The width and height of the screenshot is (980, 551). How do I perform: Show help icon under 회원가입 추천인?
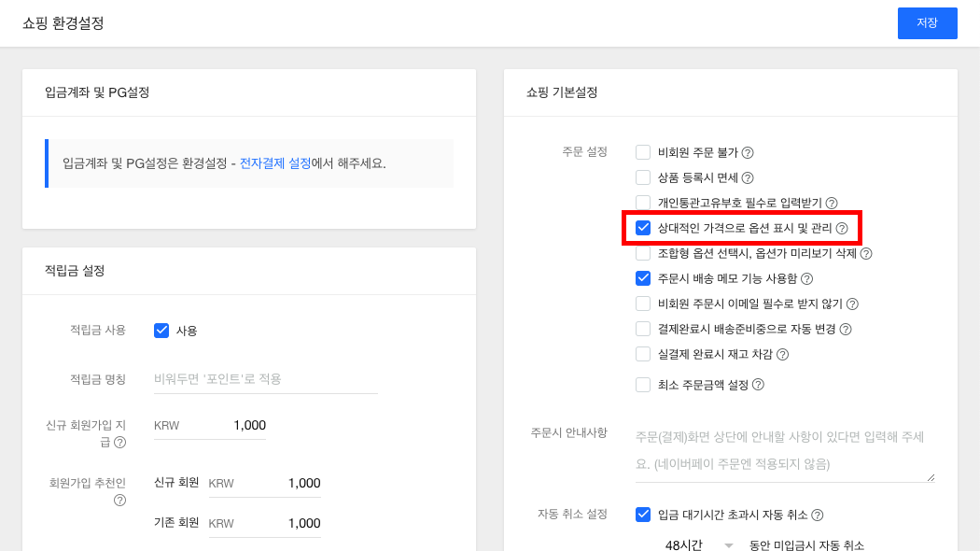pos(120,501)
